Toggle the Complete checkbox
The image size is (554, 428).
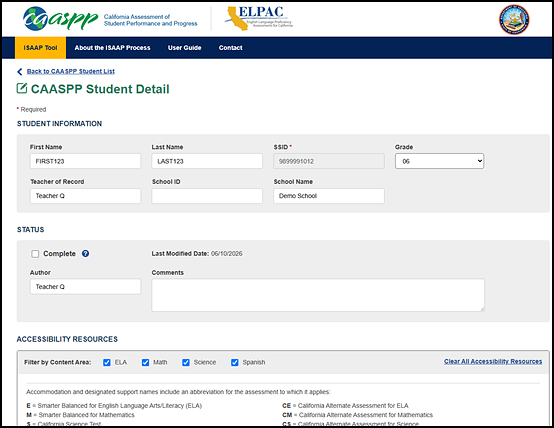click(x=35, y=254)
